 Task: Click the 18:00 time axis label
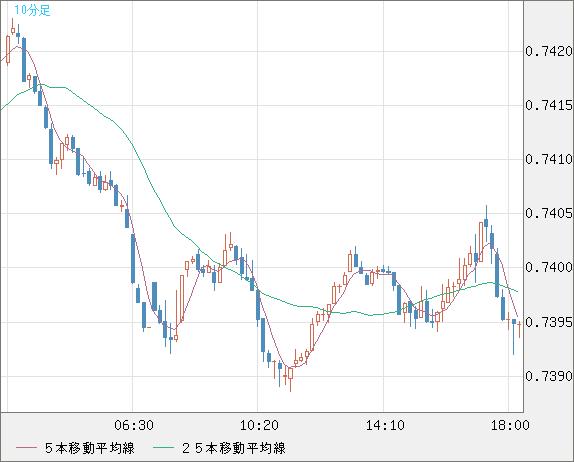[x=510, y=425]
